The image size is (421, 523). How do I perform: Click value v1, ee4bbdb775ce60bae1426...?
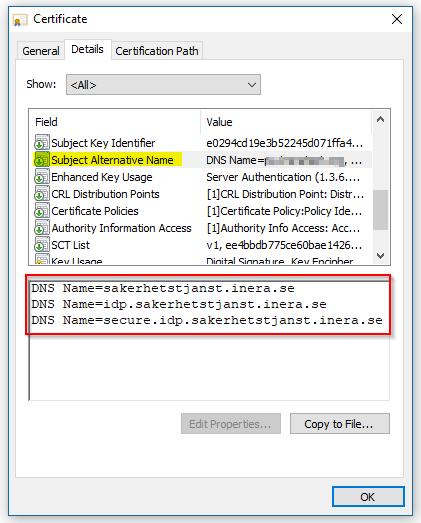[284, 245]
